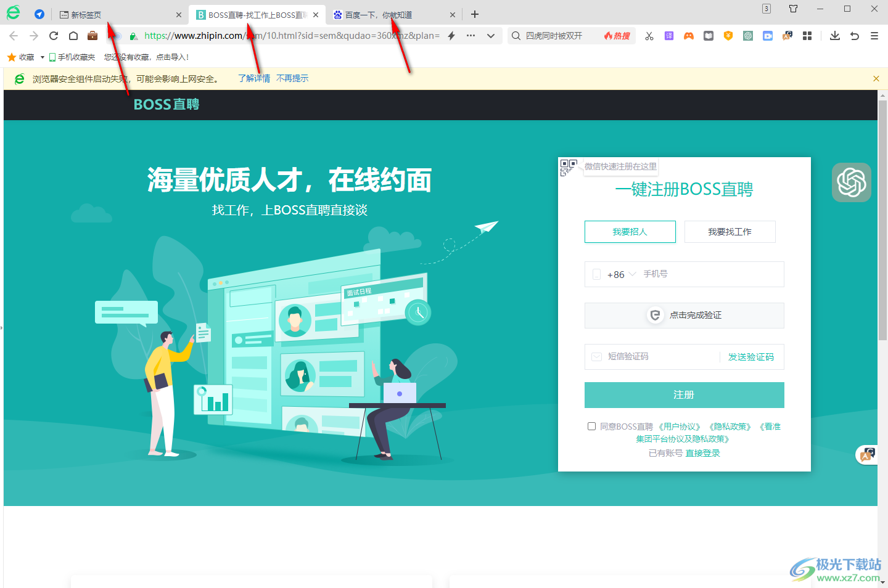Click 发送验证码 to send code
The width and height of the screenshot is (888, 588).
tap(751, 357)
